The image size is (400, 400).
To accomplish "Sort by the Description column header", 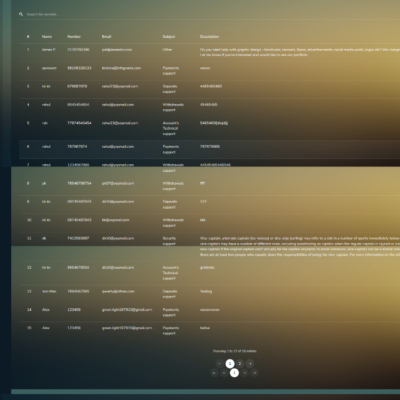I will tap(209, 37).
